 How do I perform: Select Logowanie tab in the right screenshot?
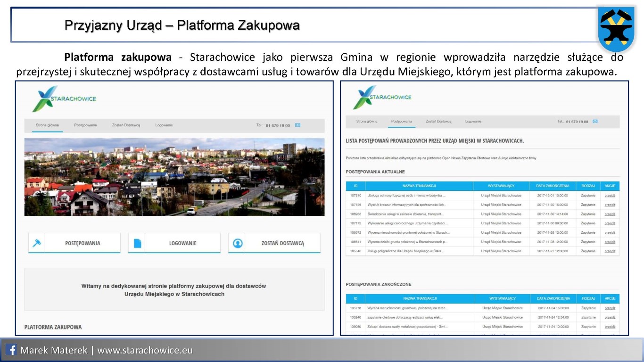click(473, 121)
